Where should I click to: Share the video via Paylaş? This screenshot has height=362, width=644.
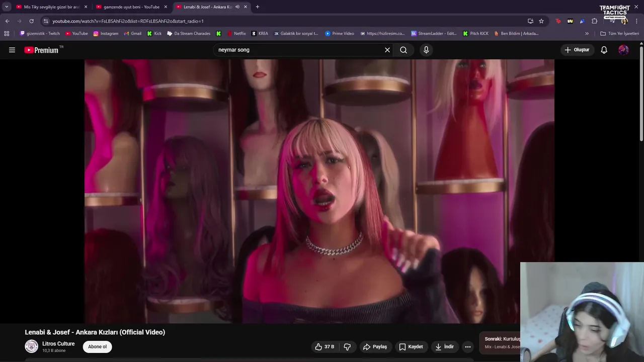tap(375, 347)
